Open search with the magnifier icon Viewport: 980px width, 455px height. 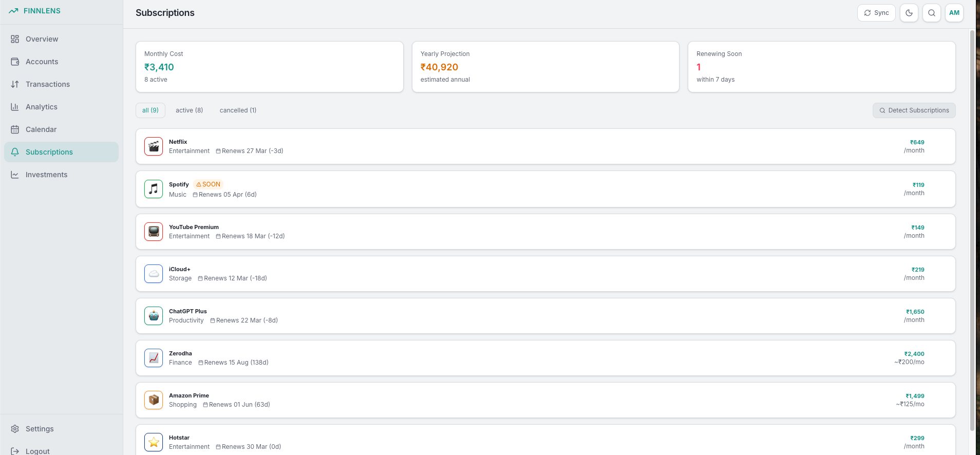coord(932,13)
